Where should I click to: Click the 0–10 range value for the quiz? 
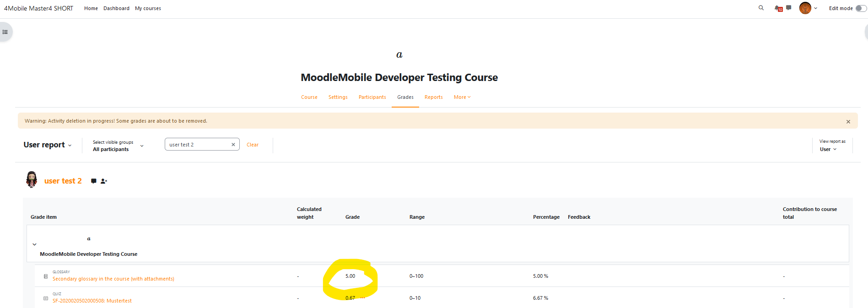tap(415, 298)
